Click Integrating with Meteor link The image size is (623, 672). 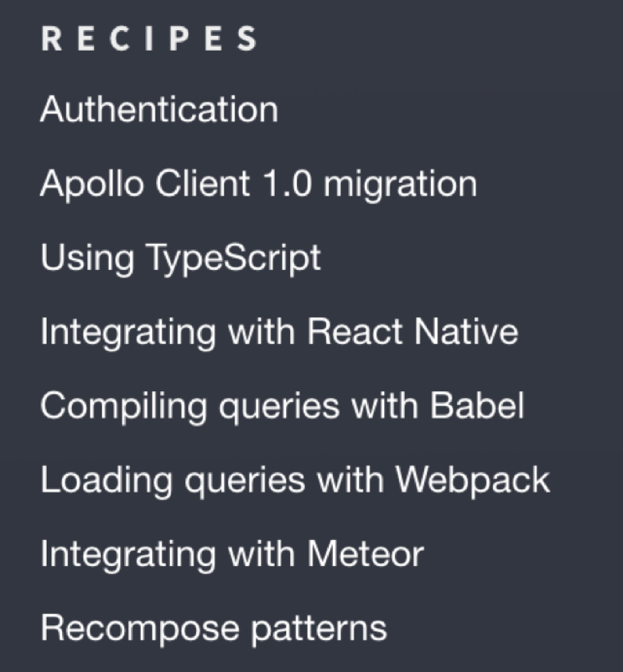pos(231,554)
